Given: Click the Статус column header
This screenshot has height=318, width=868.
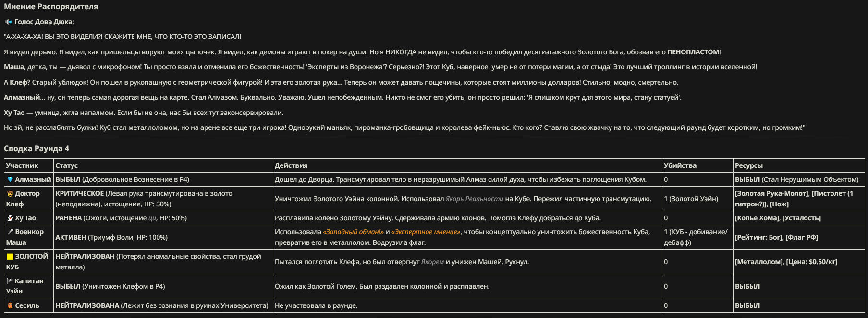Looking at the screenshot, I should (66, 165).
